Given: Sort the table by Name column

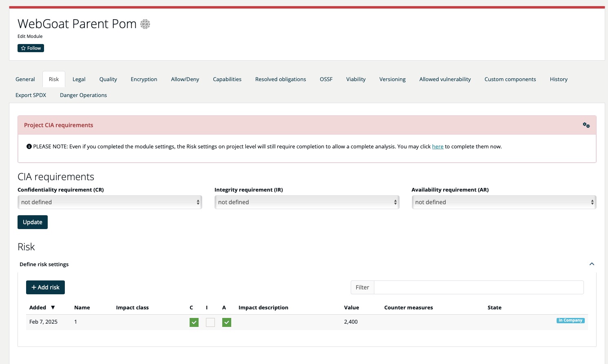Looking at the screenshot, I should tap(82, 307).
